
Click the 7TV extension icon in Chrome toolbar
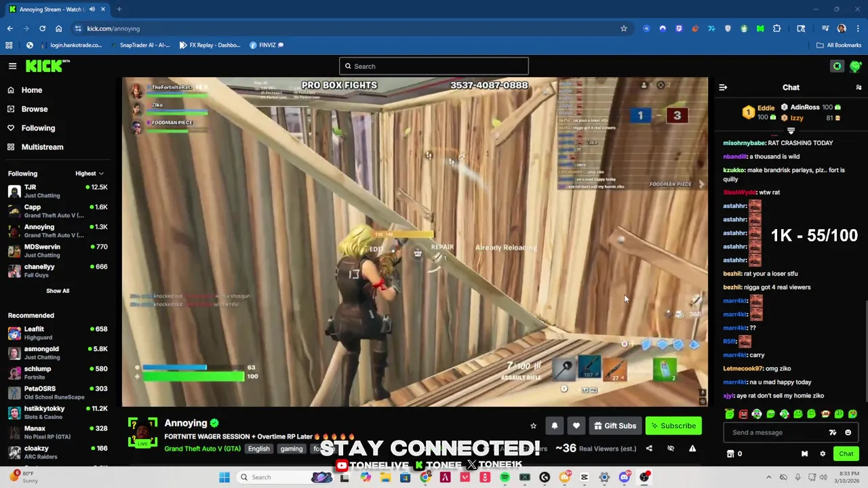[x=711, y=28]
